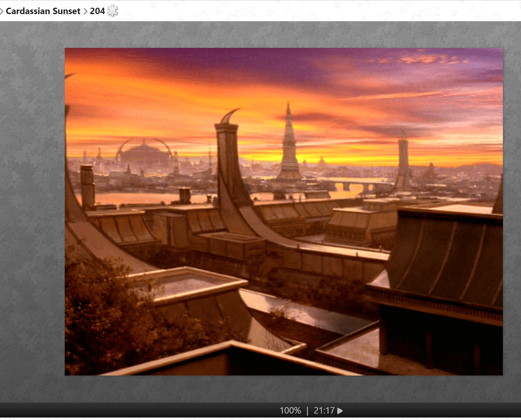Click the breadcrumb chevron before Cardassian Sunset
The width and height of the screenshot is (521, 420).
[2, 11]
